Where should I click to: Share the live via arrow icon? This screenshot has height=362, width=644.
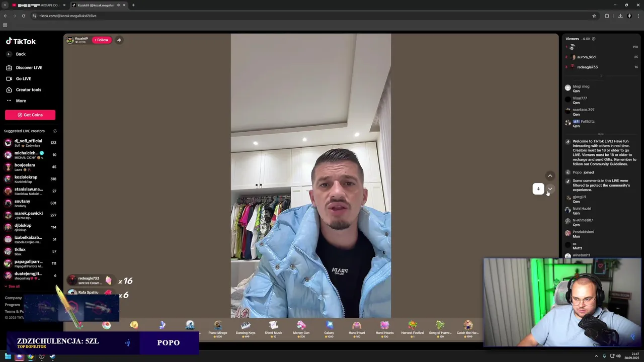(x=119, y=40)
